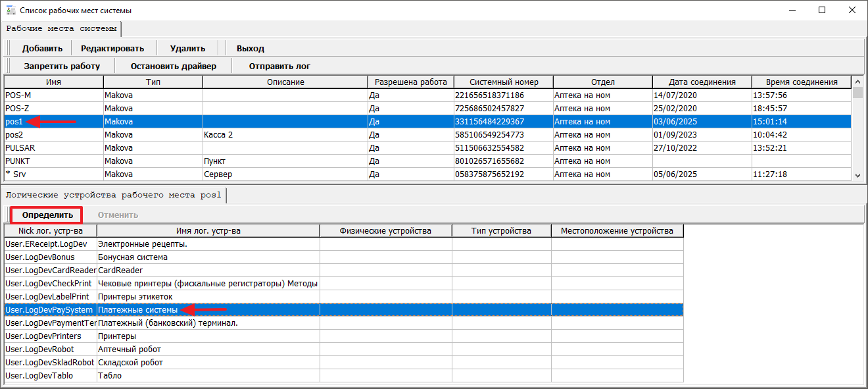Viewport: 868px width, 389px height.
Task: Select User.LogDevCardReader device row
Action: click(344, 271)
